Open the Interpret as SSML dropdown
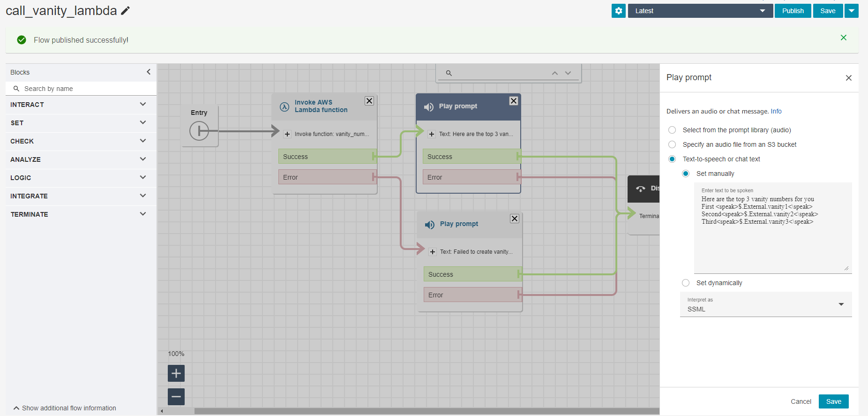Image resolution: width=868 pixels, height=416 pixels. (x=766, y=305)
